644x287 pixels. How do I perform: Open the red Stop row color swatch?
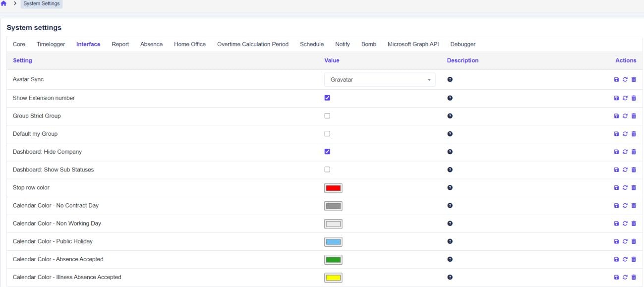pyautogui.click(x=333, y=188)
